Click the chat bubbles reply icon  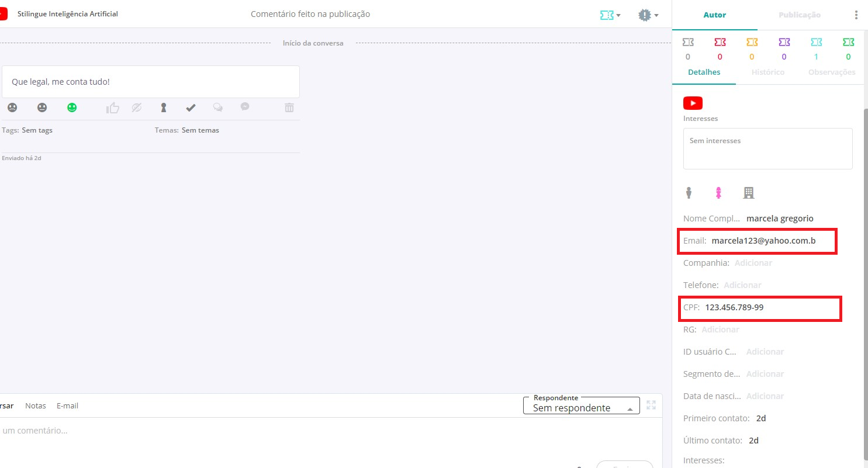coord(217,108)
